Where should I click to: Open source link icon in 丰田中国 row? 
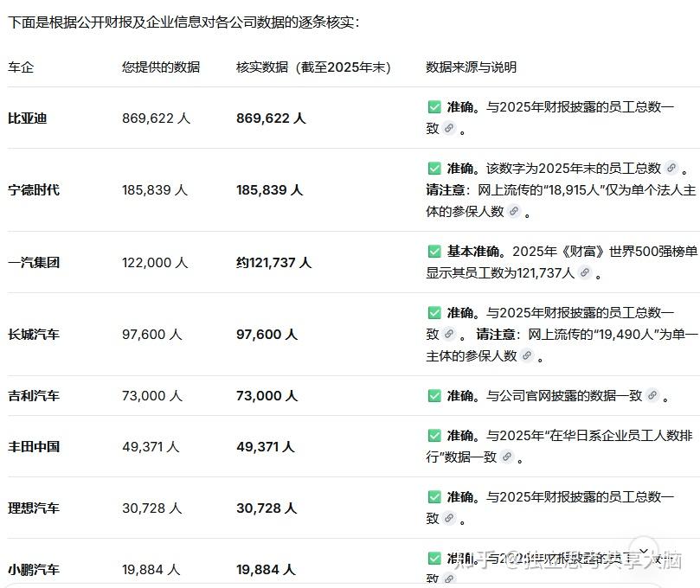click(507, 457)
